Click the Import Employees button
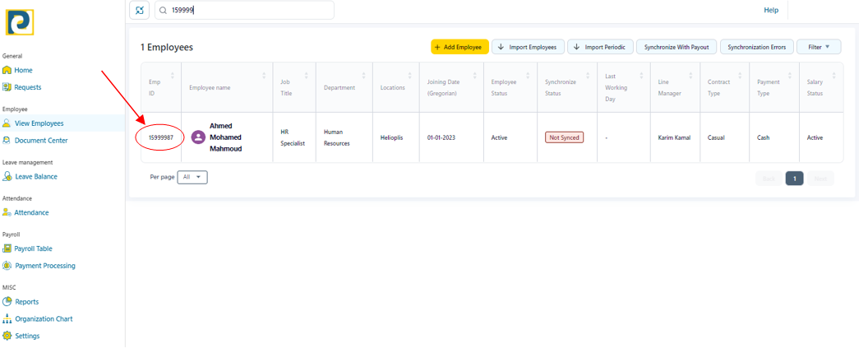This screenshot has height=353, width=868. pyautogui.click(x=528, y=47)
